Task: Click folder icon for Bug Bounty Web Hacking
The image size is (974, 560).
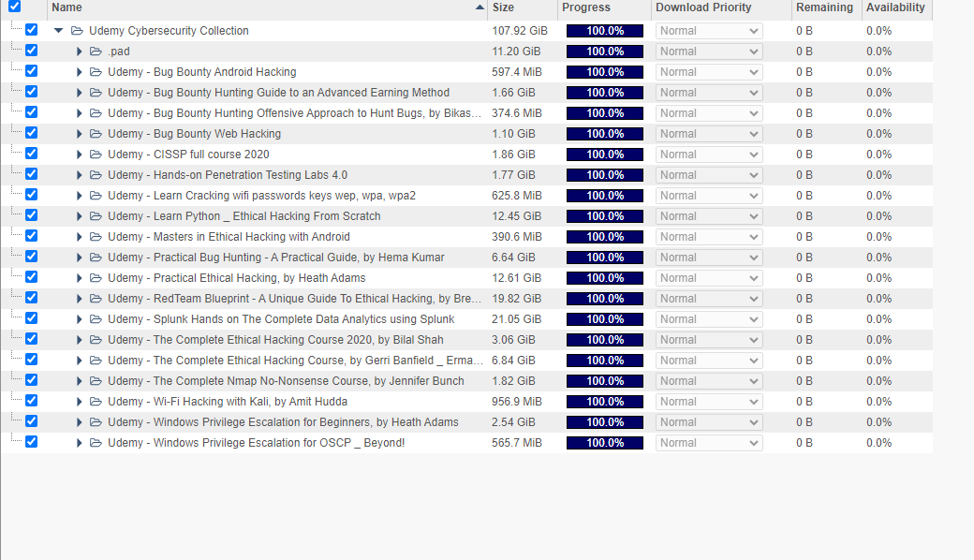Action: click(96, 134)
